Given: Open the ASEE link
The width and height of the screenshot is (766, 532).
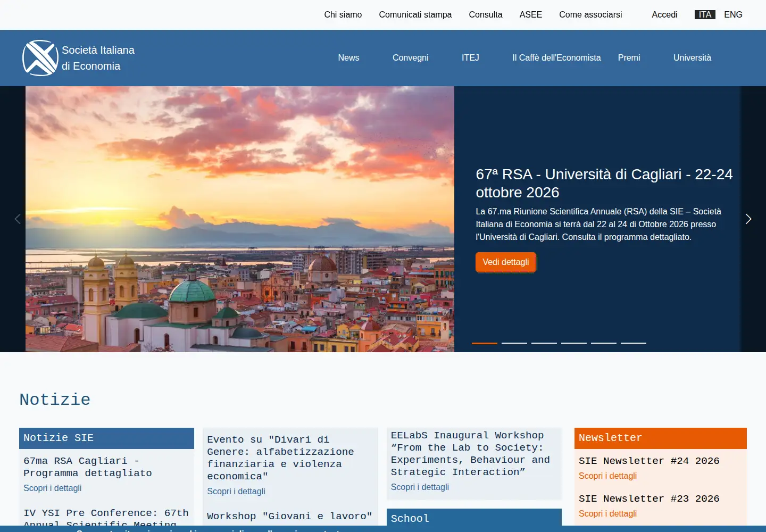Looking at the screenshot, I should point(531,15).
